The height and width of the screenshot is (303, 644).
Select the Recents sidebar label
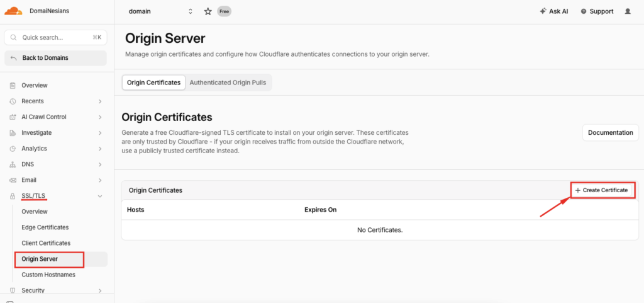pyautogui.click(x=33, y=101)
